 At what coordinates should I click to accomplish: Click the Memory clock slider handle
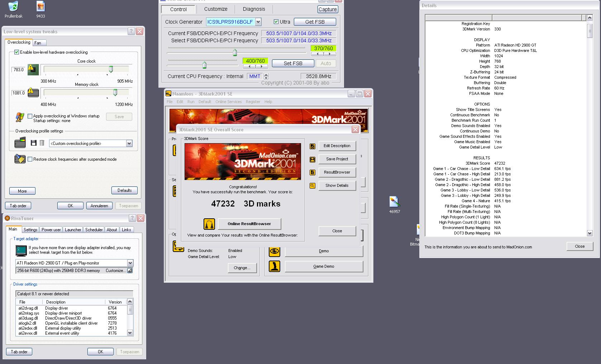[115, 92]
